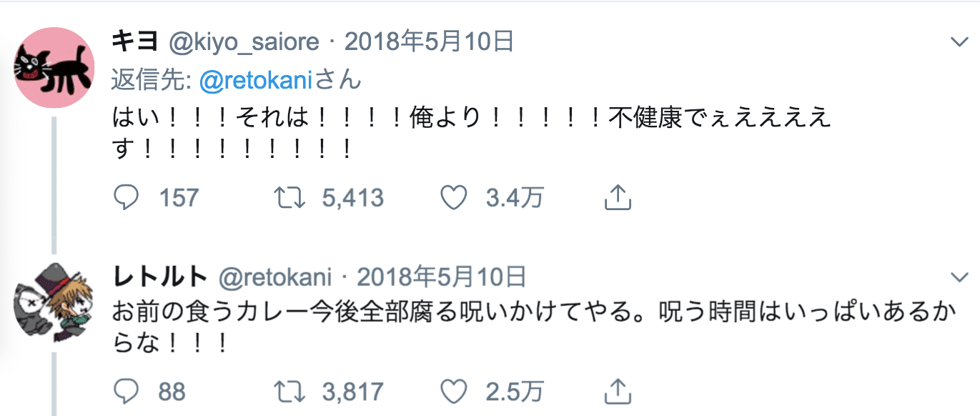Screen dimensions: 980x416
Task: Click the レトルト display name
Action: [x=159, y=276]
